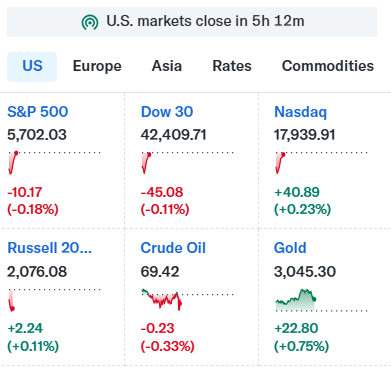The height and width of the screenshot is (368, 391).
Task: Open the Dow 30 quote link
Action: [167, 112]
